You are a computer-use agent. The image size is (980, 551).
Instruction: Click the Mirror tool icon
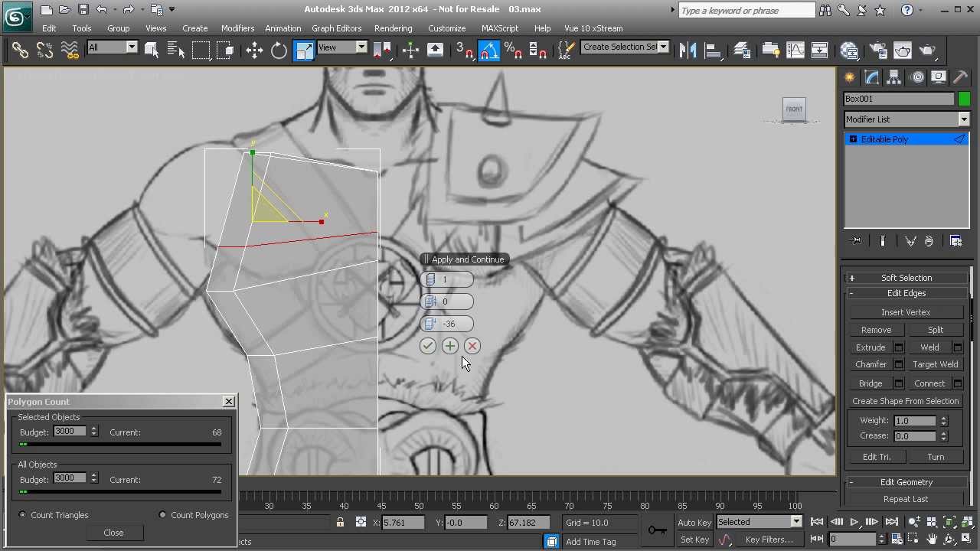[x=688, y=51]
